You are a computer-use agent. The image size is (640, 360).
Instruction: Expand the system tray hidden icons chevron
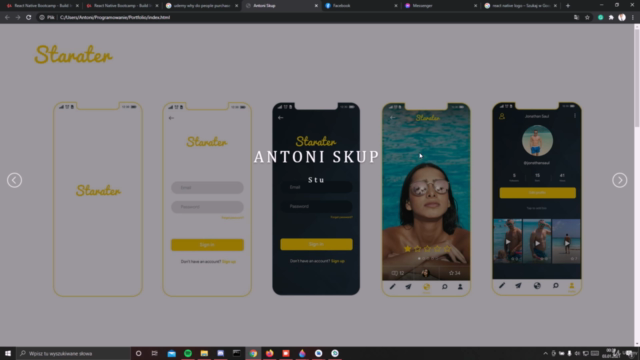tap(545, 353)
